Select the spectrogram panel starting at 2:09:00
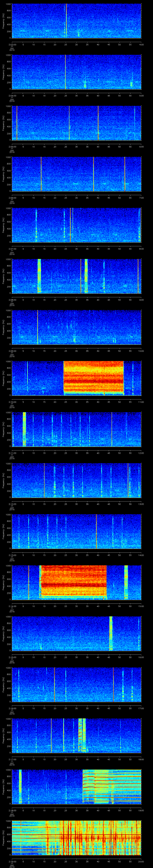This screenshot has height=868, width=153. [77, 327]
